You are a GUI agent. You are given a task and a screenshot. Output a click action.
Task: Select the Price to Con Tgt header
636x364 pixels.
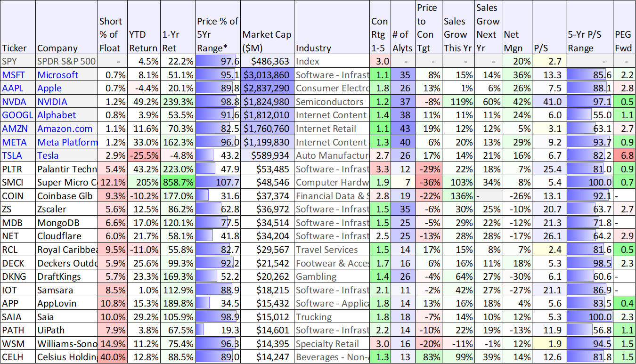click(428, 27)
